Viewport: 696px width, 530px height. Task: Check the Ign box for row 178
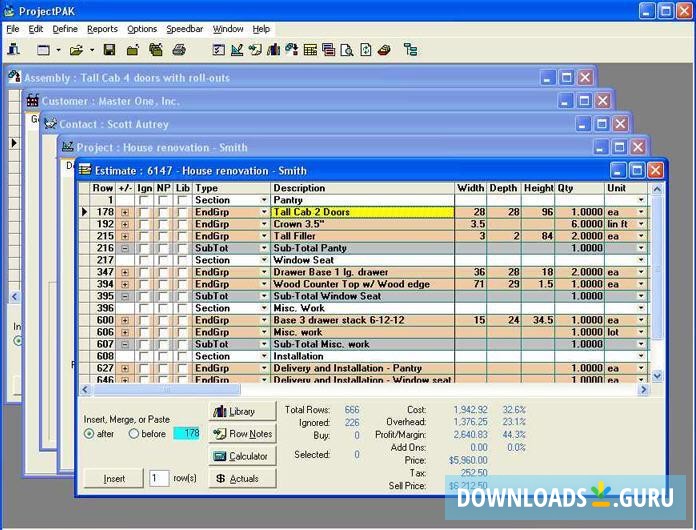(x=145, y=212)
